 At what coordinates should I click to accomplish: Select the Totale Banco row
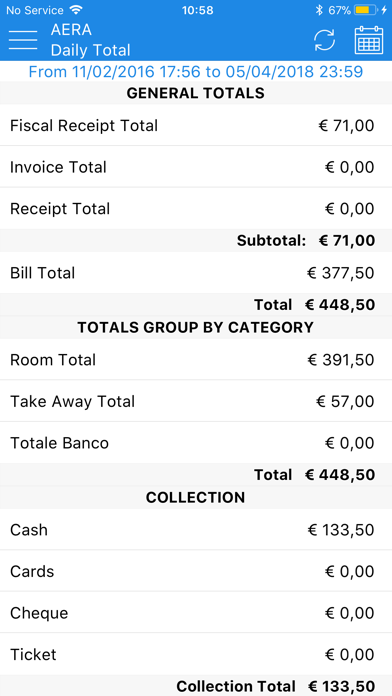coord(196,443)
